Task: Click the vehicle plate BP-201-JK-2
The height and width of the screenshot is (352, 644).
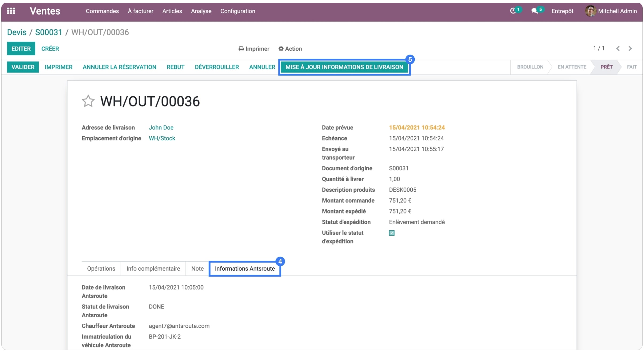Action: click(165, 336)
